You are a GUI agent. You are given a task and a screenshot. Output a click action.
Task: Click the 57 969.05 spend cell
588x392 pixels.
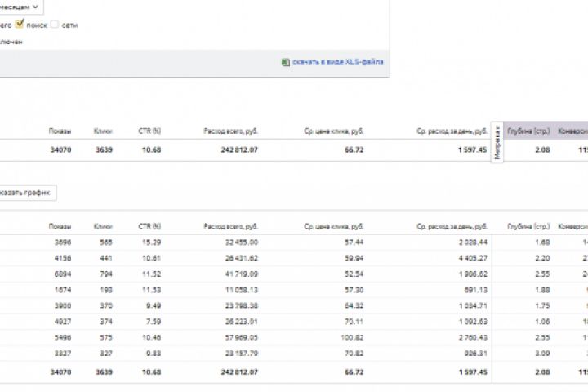pos(239,336)
